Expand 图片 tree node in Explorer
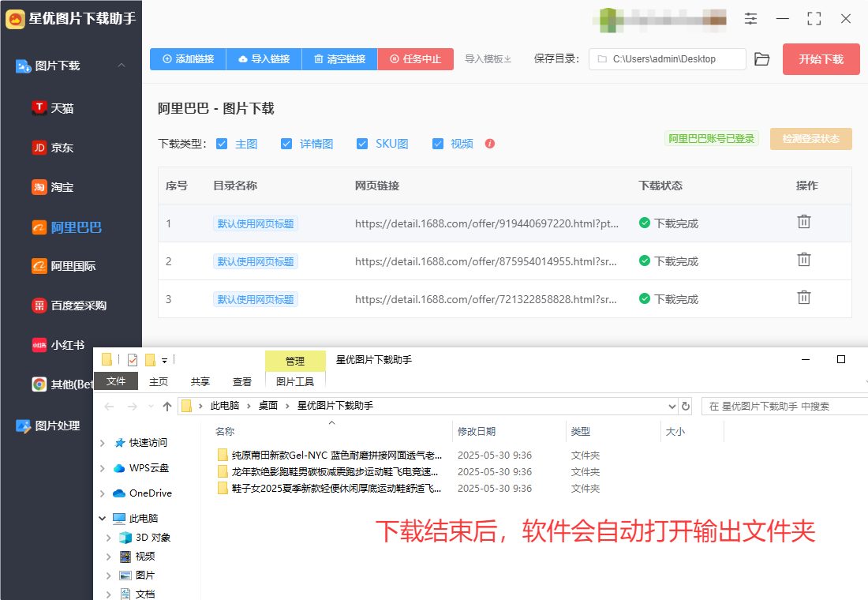Viewport: 868px width, 600px height. [109, 576]
